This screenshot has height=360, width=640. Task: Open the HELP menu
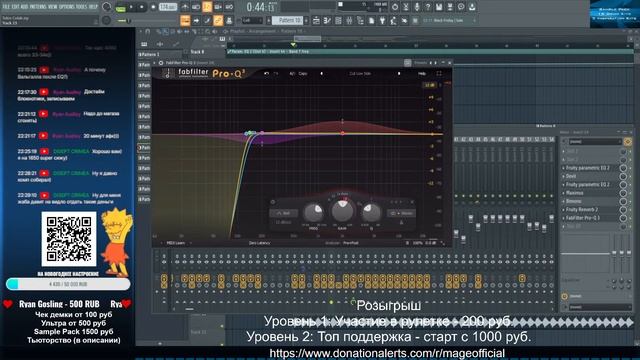(x=93, y=7)
